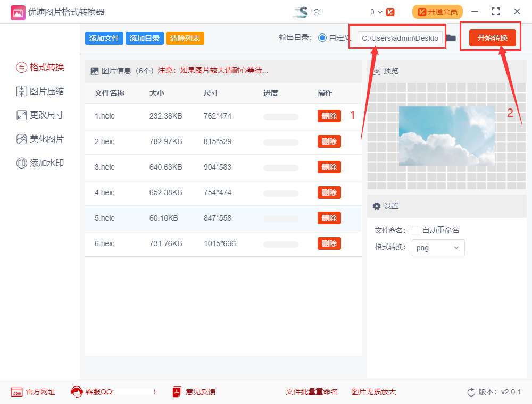This screenshot has width=532, height=404.
Task: Open the output folder browser icon
Action: (451, 37)
